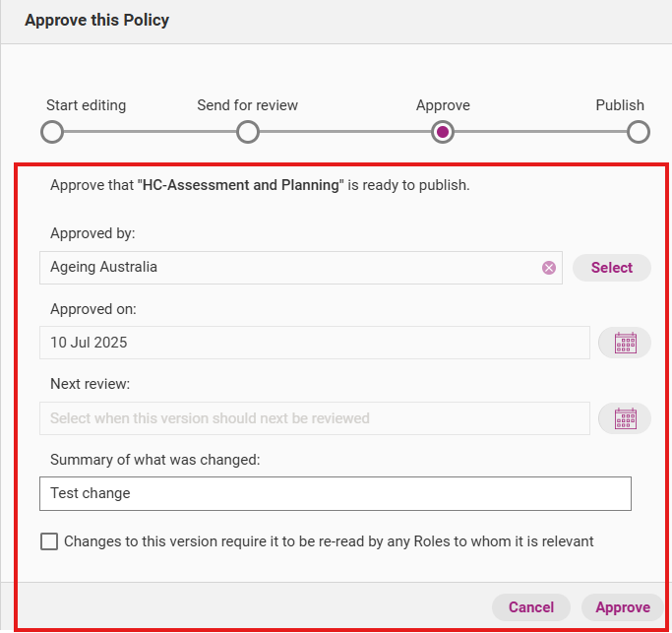Click the 'Send for review' step label text
Viewport: 672px width, 633px height.
[248, 105]
